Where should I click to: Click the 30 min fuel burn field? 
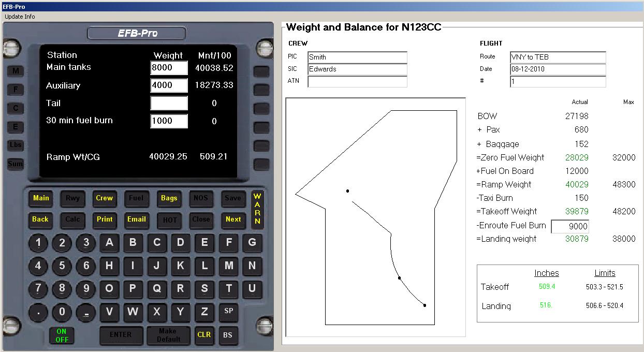169,121
